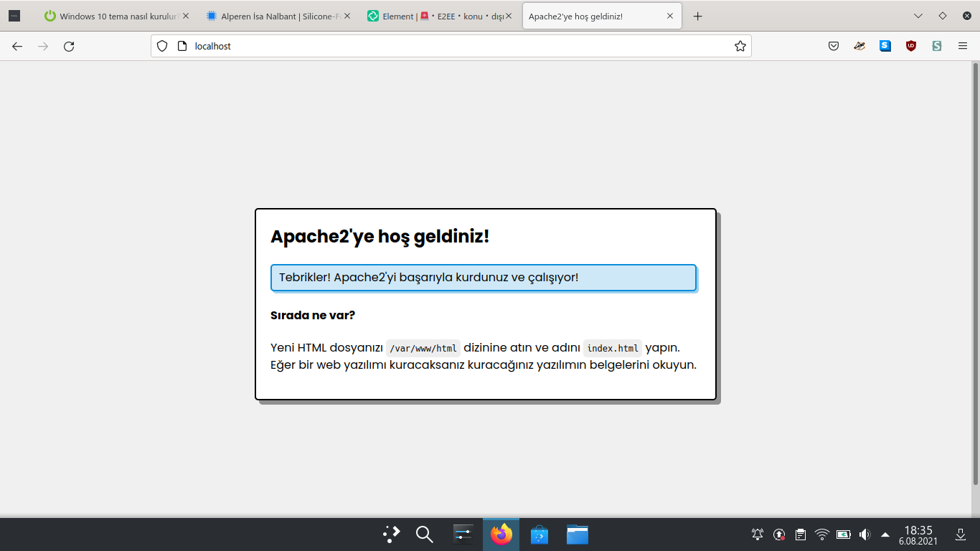Select the Apache2'ye hoş geldiniz tab
Screen dimensions: 980x551
pos(602,16)
